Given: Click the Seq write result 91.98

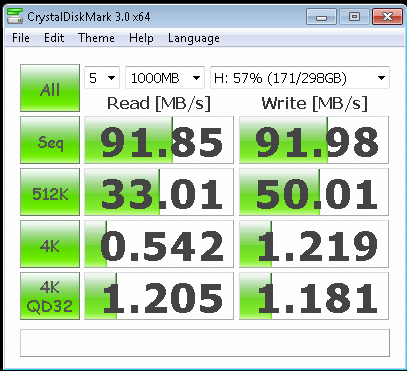Looking at the screenshot, I should click(314, 140).
